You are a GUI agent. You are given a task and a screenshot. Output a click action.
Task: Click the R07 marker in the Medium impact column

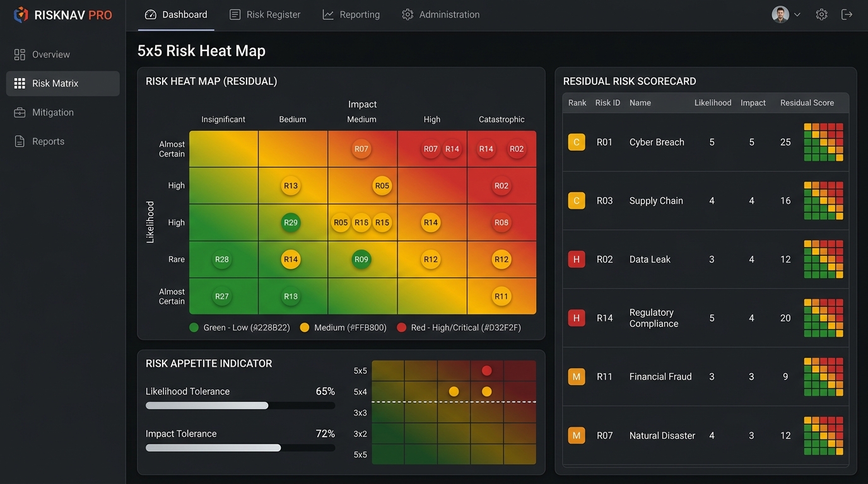361,149
